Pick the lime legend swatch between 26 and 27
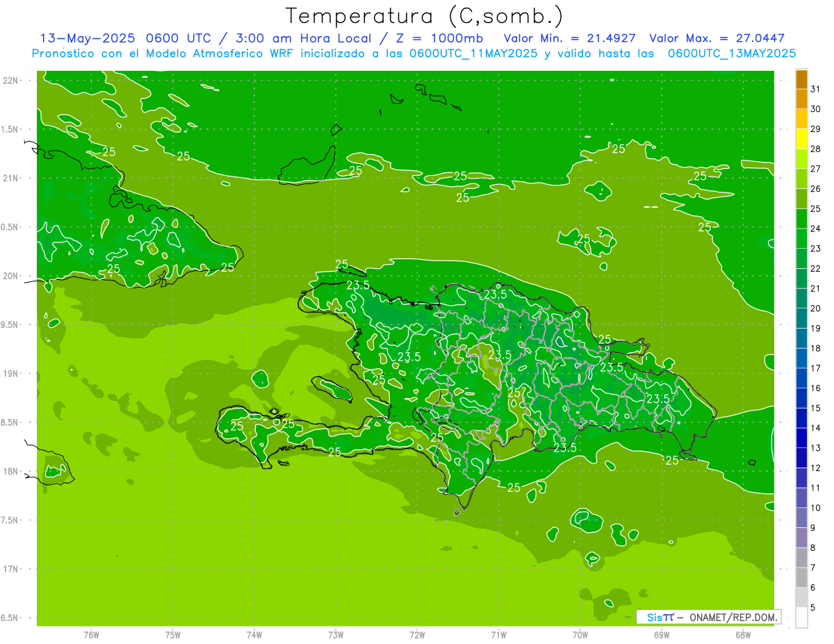 [801, 179]
